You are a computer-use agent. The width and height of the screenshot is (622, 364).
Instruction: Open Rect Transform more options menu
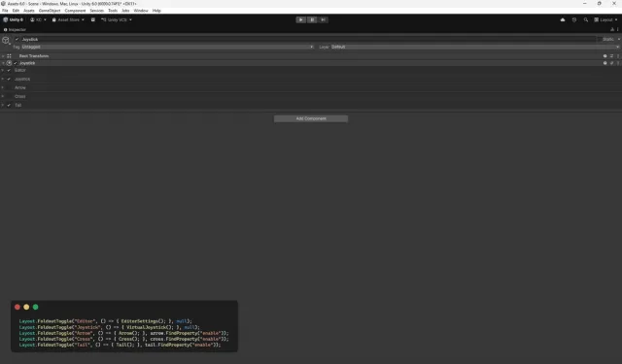pos(618,56)
